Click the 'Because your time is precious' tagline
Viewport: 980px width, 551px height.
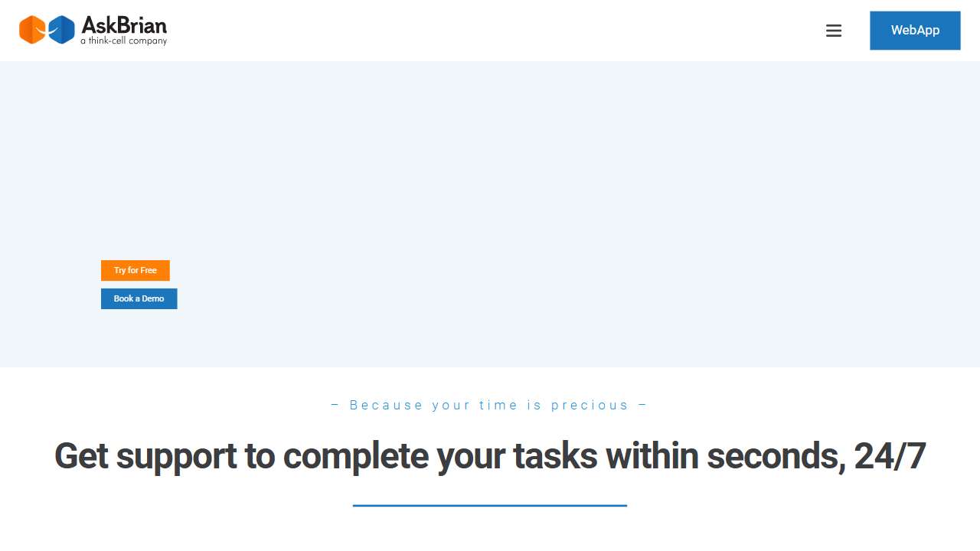(x=489, y=405)
